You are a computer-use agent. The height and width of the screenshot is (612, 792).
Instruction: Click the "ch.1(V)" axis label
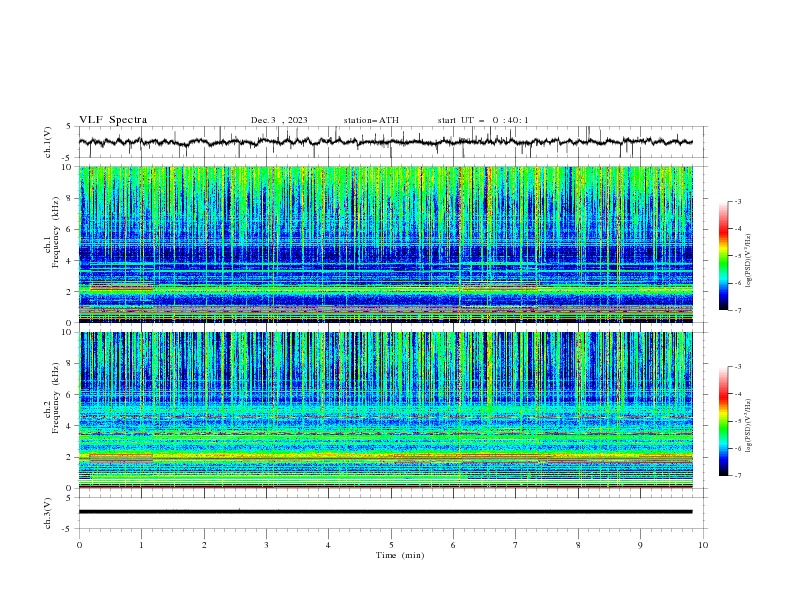pos(48,142)
